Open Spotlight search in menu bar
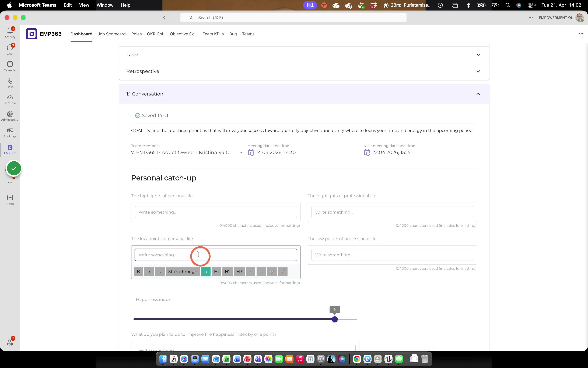The image size is (588, 368). point(507,5)
